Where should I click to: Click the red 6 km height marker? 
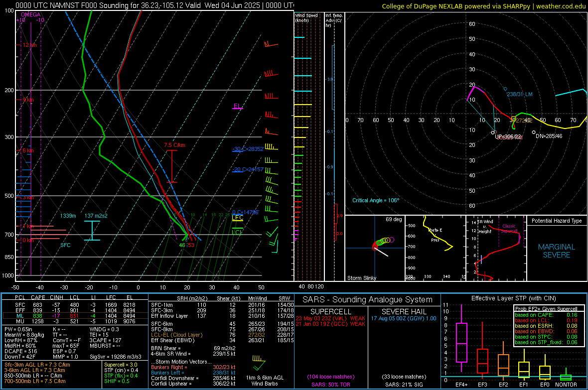click(28, 151)
